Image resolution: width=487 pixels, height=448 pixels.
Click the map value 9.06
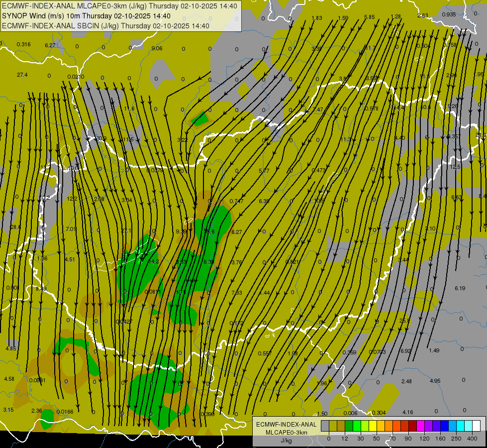pyautogui.click(x=157, y=48)
